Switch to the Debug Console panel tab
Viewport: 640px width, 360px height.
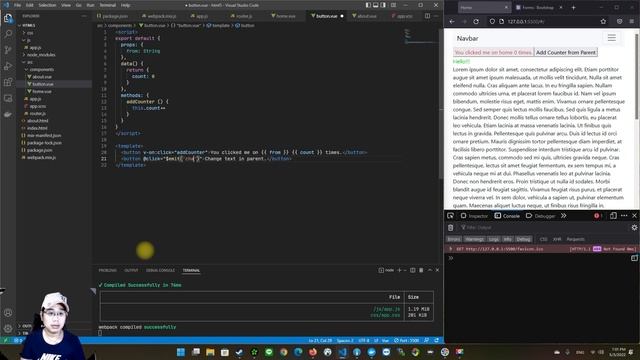point(160,270)
